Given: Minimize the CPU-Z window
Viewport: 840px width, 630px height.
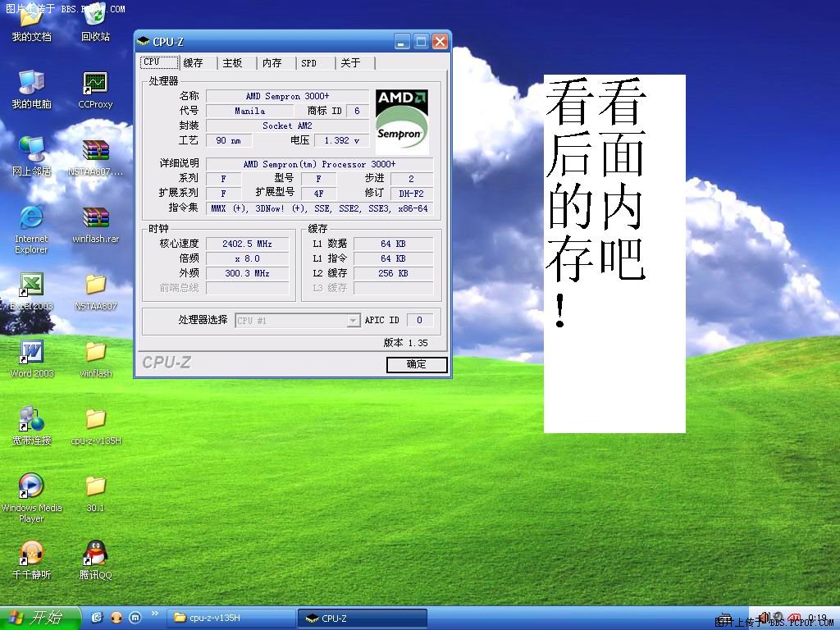Looking at the screenshot, I should tap(402, 41).
